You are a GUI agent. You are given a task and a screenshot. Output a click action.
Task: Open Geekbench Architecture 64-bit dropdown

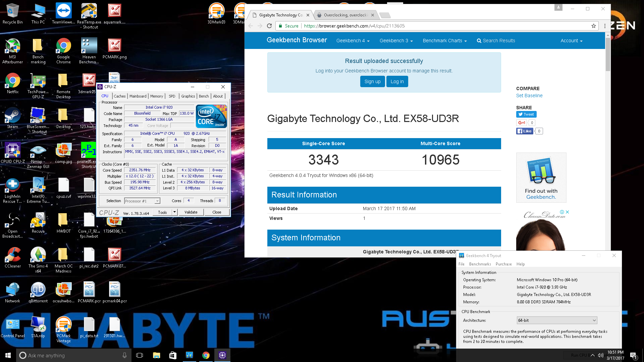[x=557, y=320]
